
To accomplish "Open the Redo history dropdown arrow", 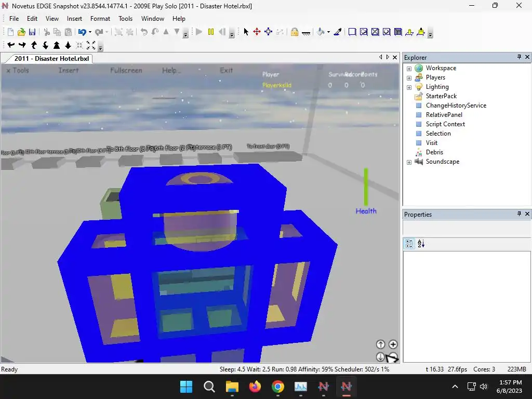I will tap(107, 32).
